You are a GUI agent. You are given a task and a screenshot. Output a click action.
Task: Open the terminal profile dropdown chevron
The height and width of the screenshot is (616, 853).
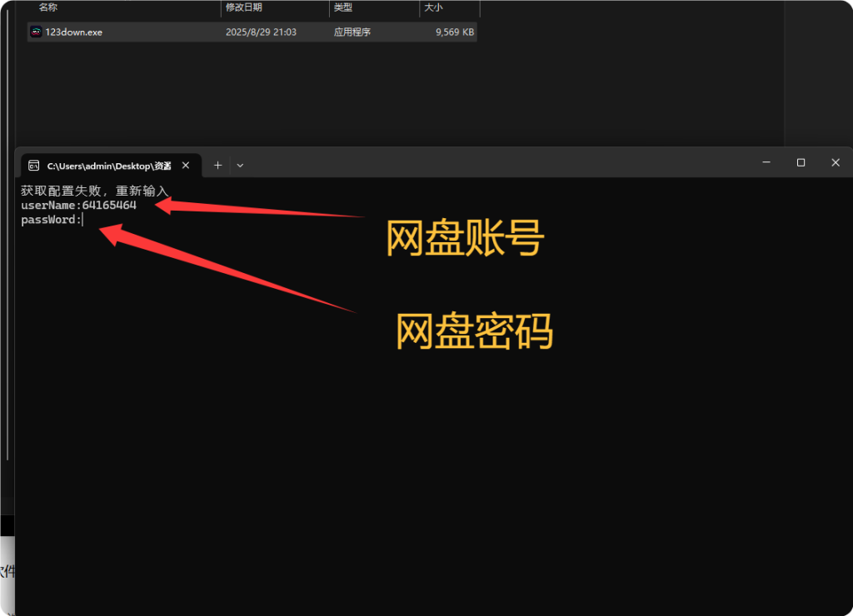(240, 166)
